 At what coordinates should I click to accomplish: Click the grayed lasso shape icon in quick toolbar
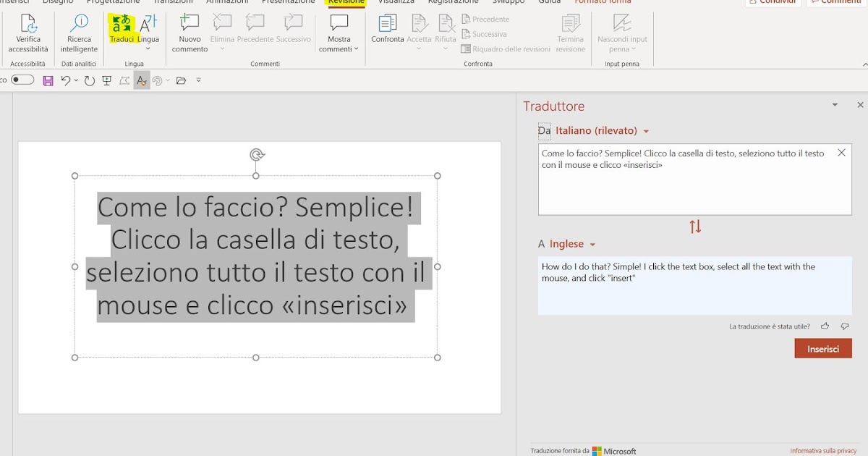click(124, 80)
